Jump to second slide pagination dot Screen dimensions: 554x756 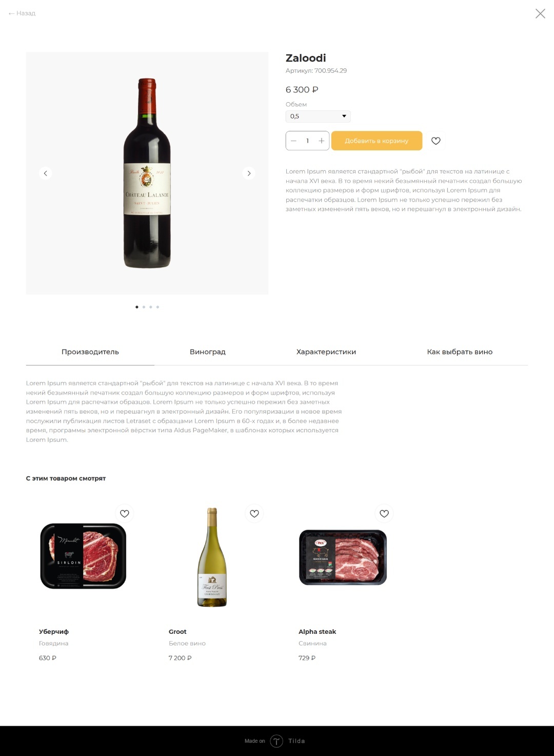coord(144,307)
